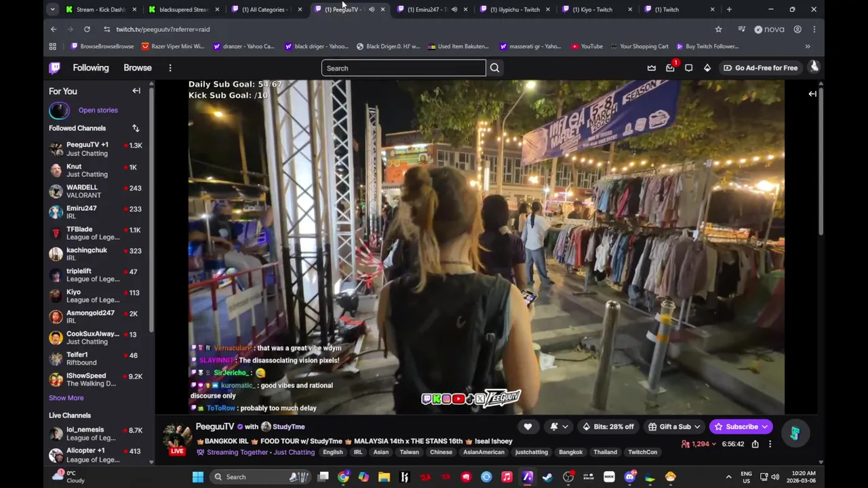This screenshot has height=488, width=868.
Task: Click the Twitch search field
Action: (x=403, y=68)
